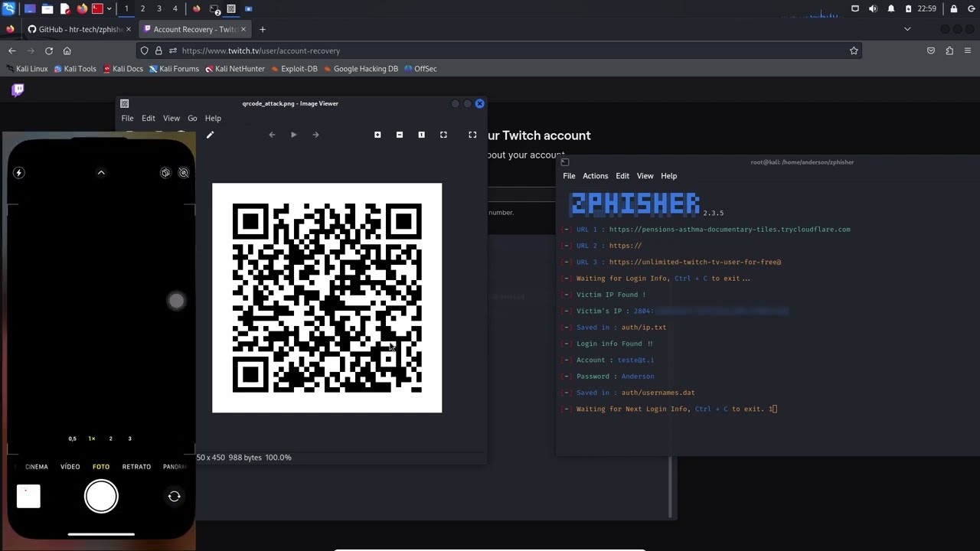Choose 2 zoom level on phone camera

tap(110, 439)
